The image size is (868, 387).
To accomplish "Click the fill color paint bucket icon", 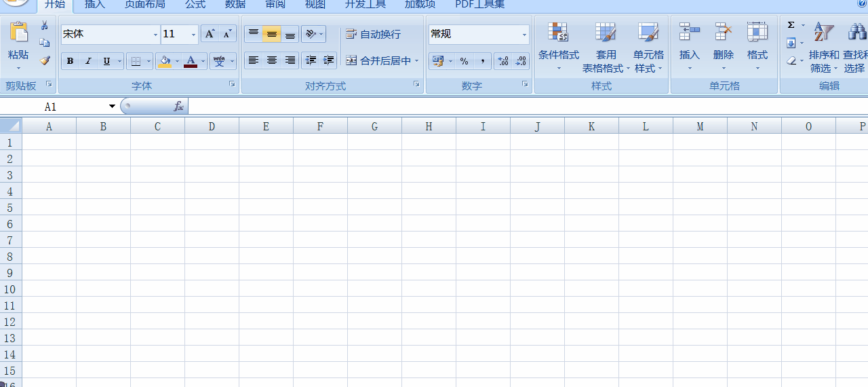I will click(x=165, y=61).
